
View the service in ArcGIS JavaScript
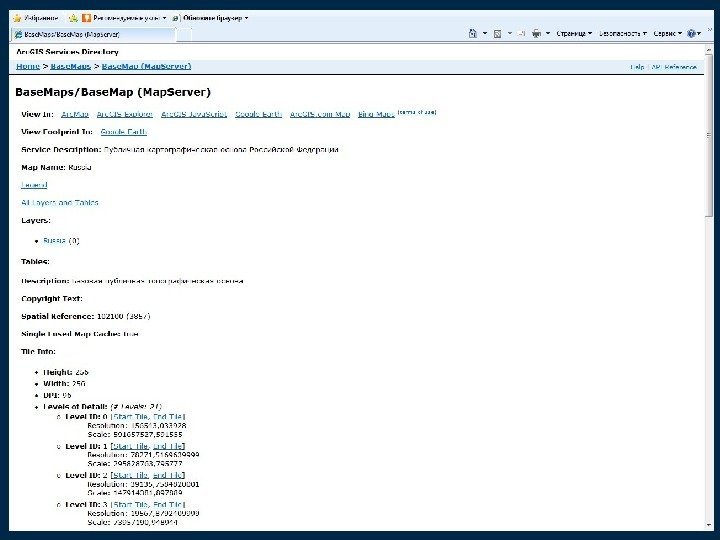(x=194, y=114)
